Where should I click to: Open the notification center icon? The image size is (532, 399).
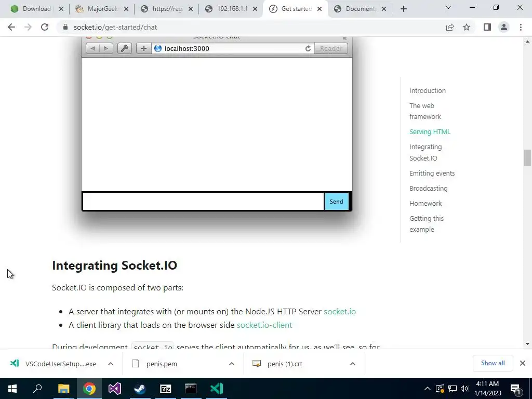(516, 389)
